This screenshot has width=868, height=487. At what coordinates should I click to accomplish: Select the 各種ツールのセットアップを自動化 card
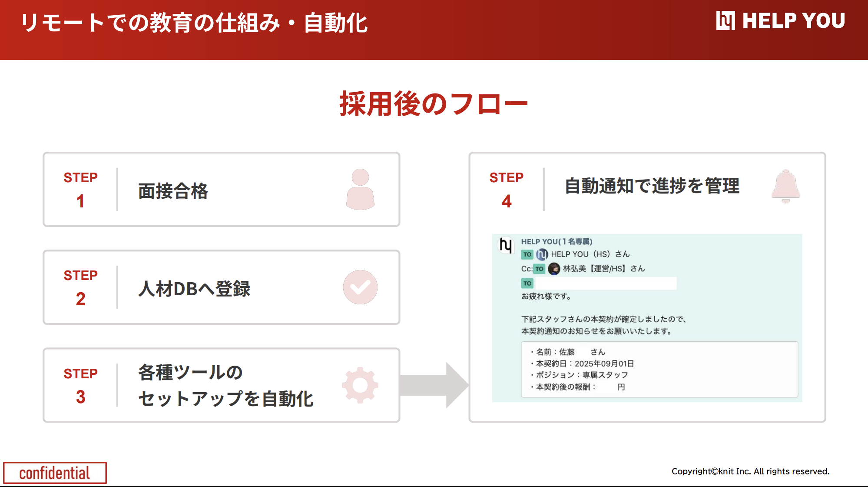point(221,385)
